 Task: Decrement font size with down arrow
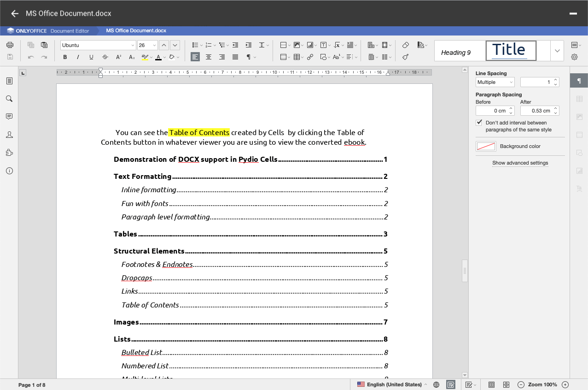click(x=175, y=45)
